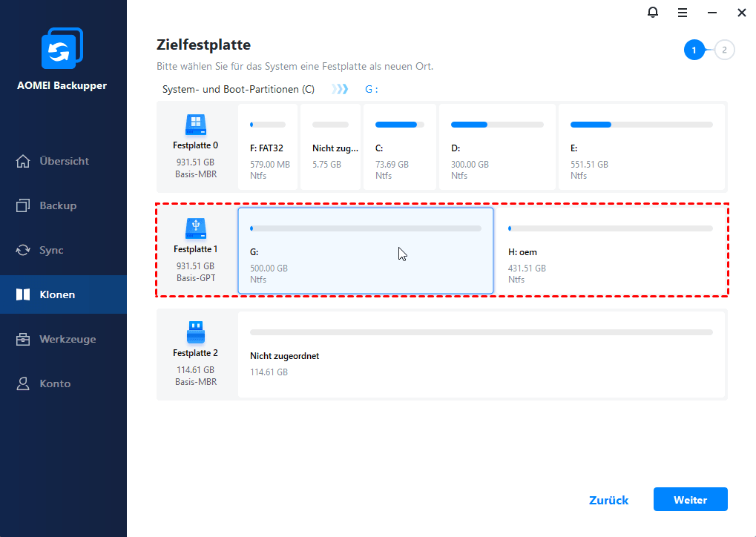Select the E: 551.51 GB partition
This screenshot has height=537, width=756.
point(642,147)
